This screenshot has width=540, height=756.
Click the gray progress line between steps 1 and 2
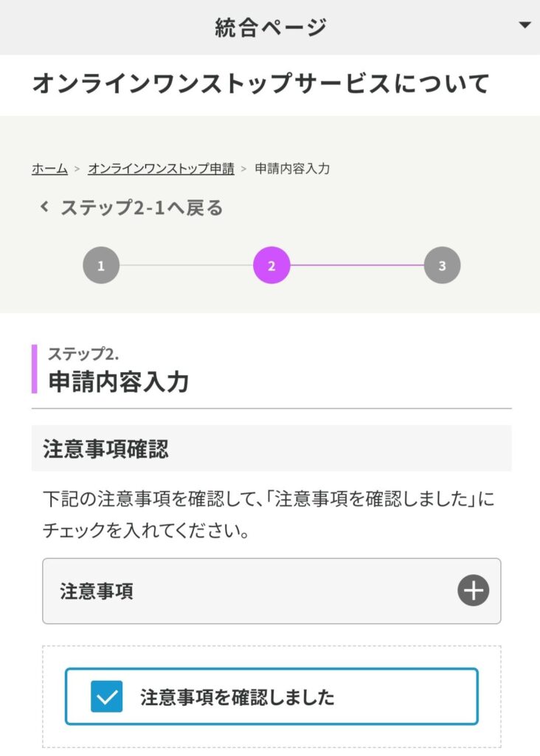tap(186, 266)
